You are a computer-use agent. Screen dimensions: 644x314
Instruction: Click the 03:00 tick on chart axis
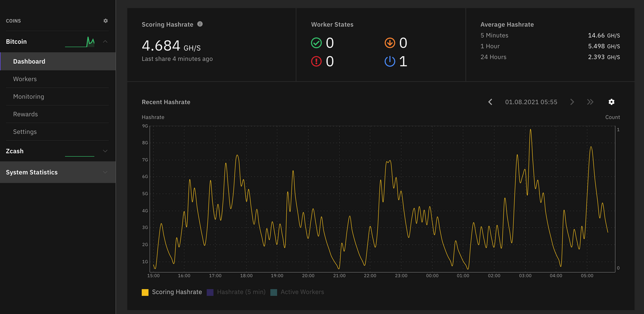click(525, 276)
